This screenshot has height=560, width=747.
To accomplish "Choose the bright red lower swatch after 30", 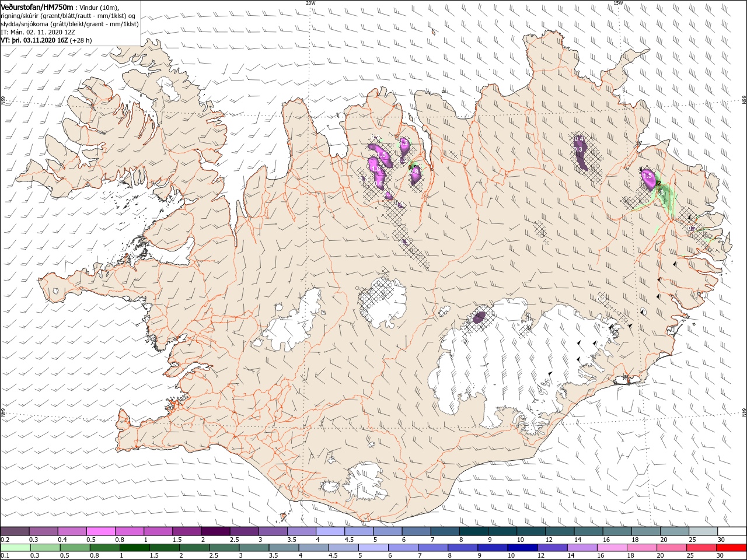I will [x=732, y=548].
